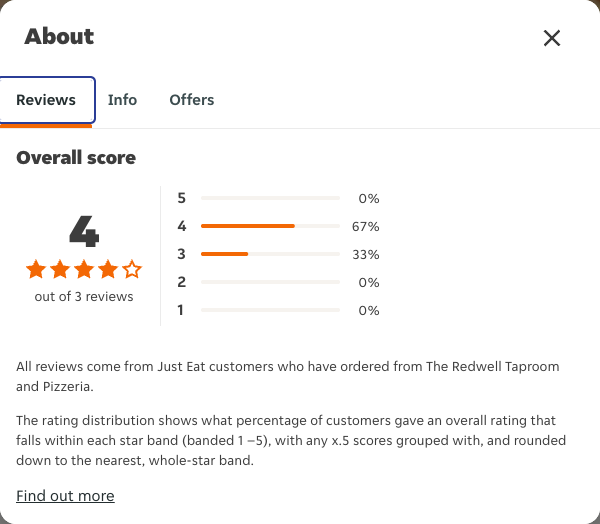Click the 3-star rating bar at 33%

pyautogui.click(x=270, y=254)
